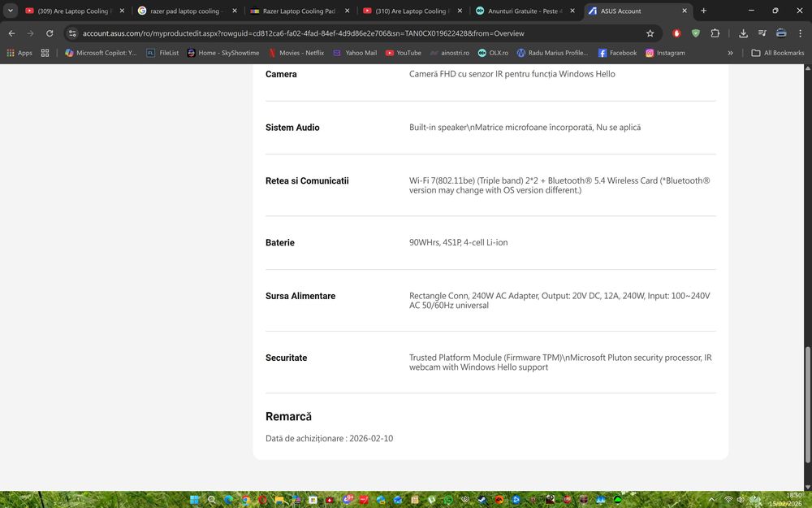Open the media controls icon

pyautogui.click(x=762, y=33)
